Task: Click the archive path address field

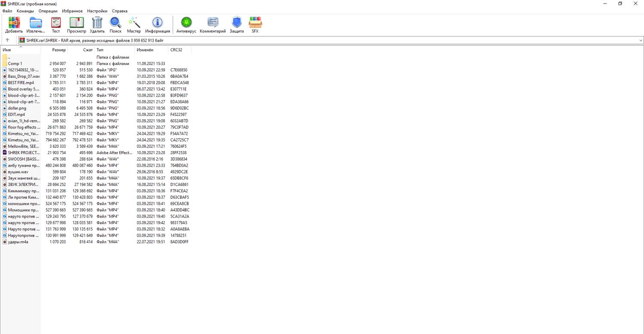Action: (x=331, y=40)
